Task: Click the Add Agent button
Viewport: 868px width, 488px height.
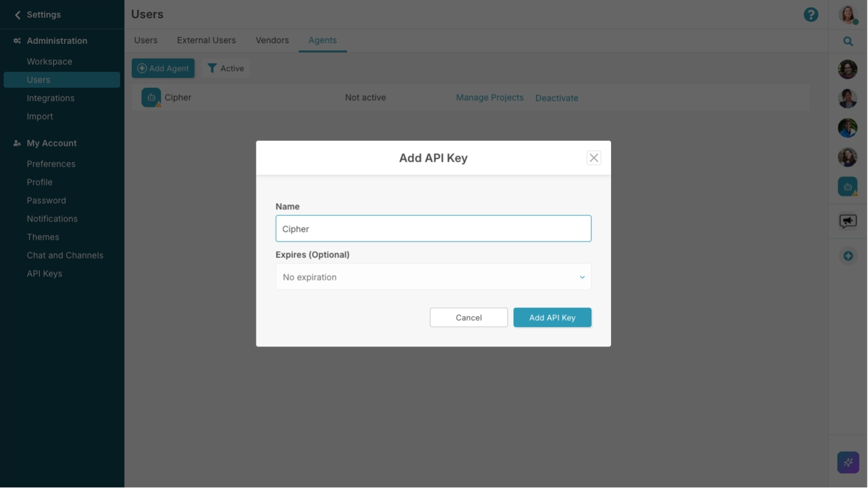Action: tap(163, 68)
